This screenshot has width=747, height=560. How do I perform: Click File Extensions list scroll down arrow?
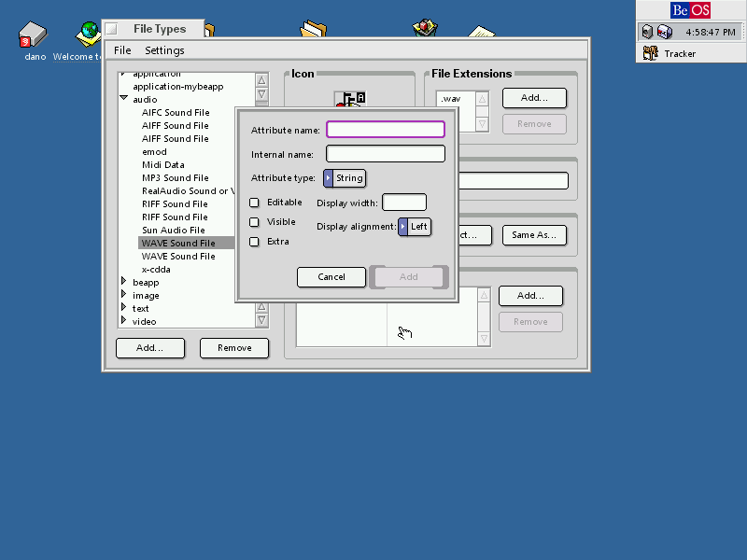482,124
